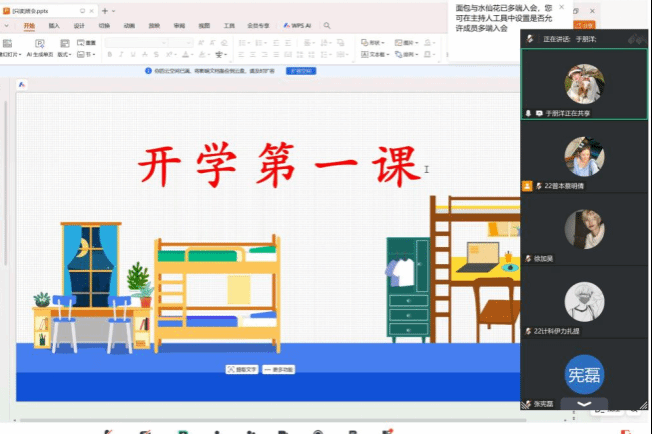Click the 开学第一课 slide title text
Image resolution: width=652 pixels, height=434 pixels.
279,167
